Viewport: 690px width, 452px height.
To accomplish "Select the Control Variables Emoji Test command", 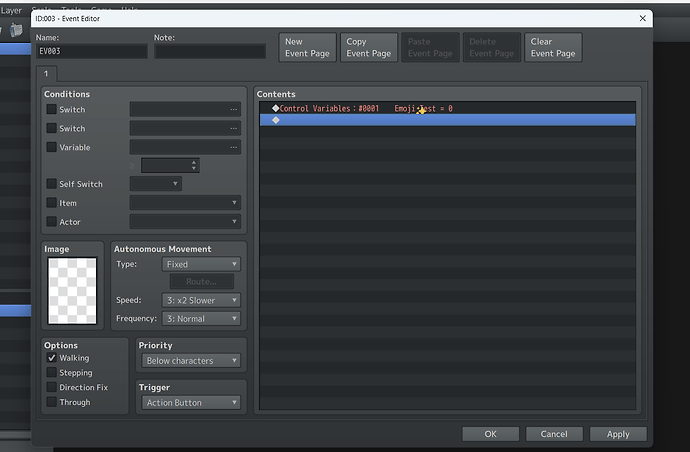I will (x=448, y=108).
